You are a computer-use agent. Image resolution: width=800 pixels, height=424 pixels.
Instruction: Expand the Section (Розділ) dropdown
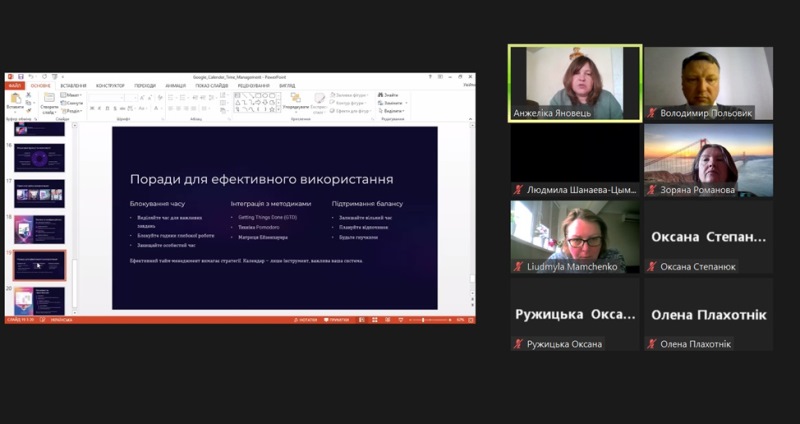coord(71,111)
